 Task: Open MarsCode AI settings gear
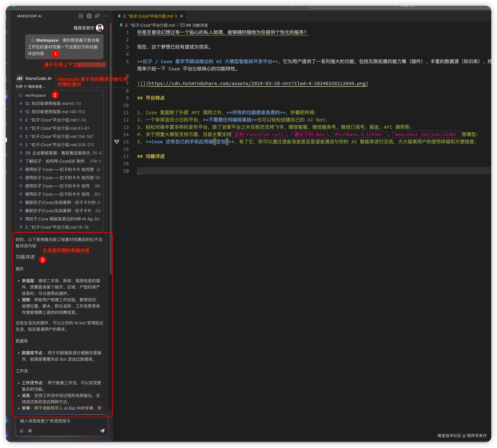[x=89, y=16]
